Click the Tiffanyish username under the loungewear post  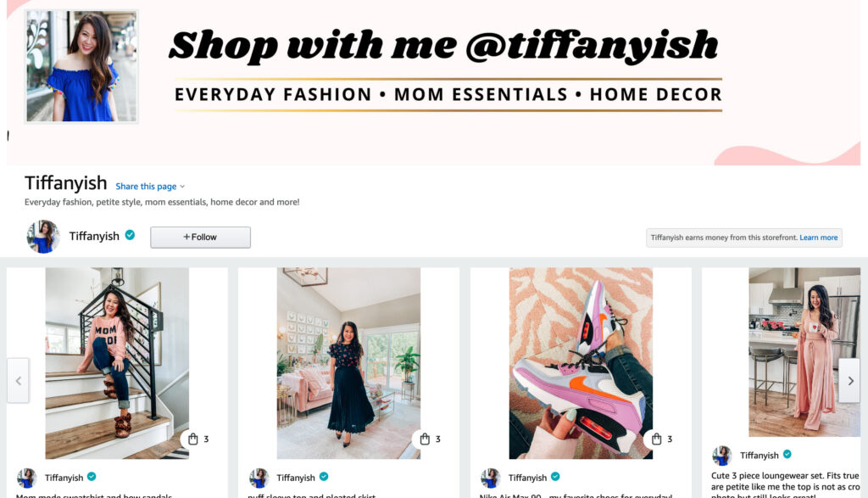(760, 456)
